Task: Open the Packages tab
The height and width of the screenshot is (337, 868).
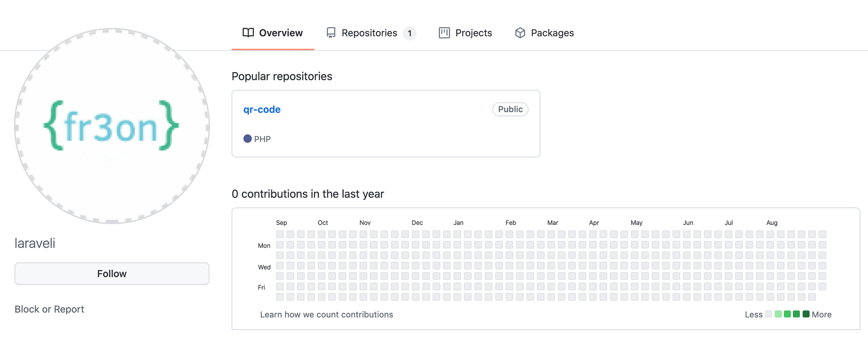Action: pyautogui.click(x=552, y=33)
